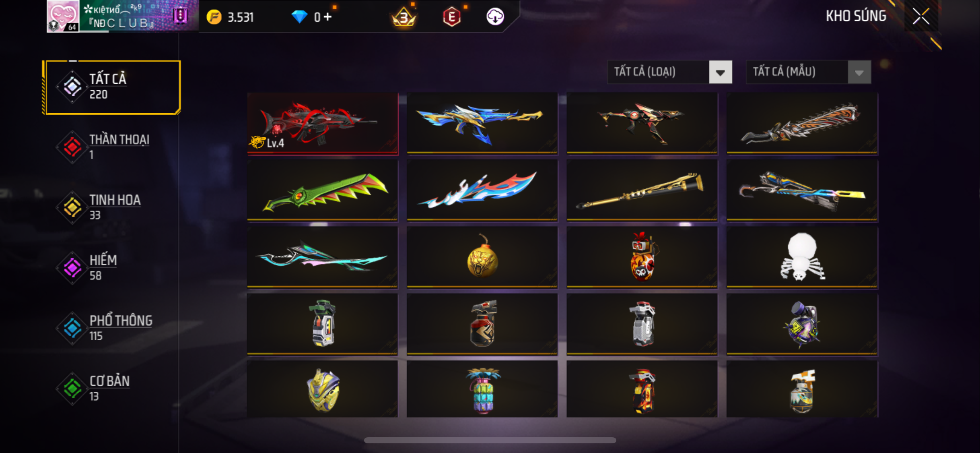
Task: Expand the TẤT CẢ (LOẠI) dropdown arrow
Action: (x=720, y=72)
